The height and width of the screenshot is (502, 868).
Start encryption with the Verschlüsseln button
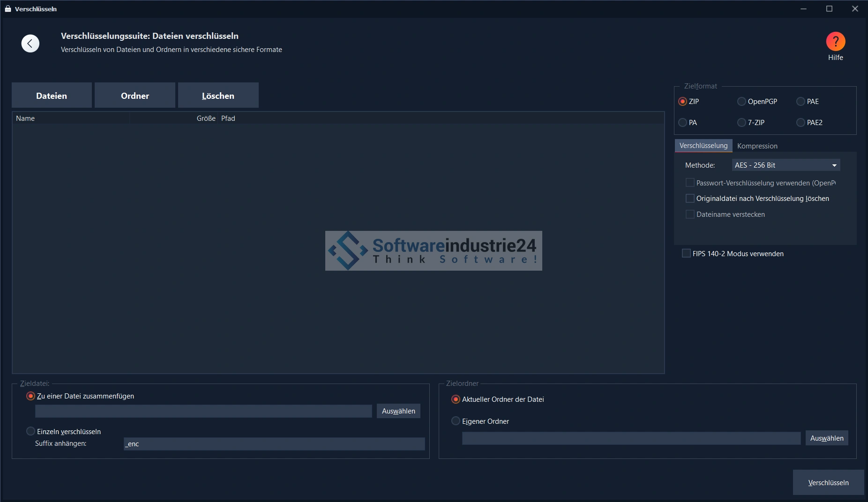828,482
